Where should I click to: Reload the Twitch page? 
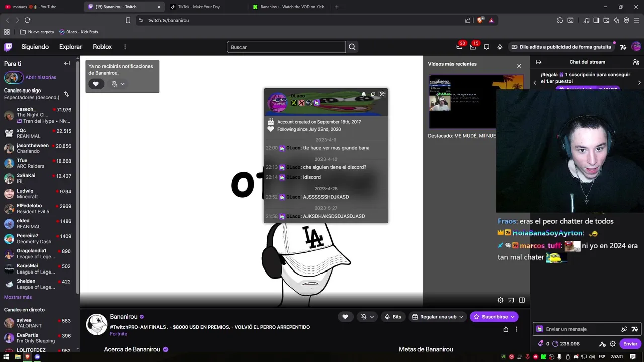tap(27, 20)
